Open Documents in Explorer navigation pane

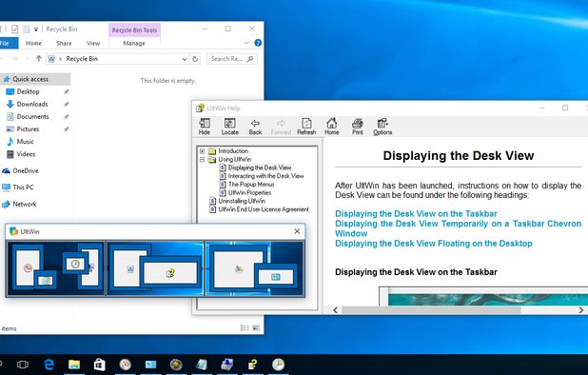coord(32,117)
